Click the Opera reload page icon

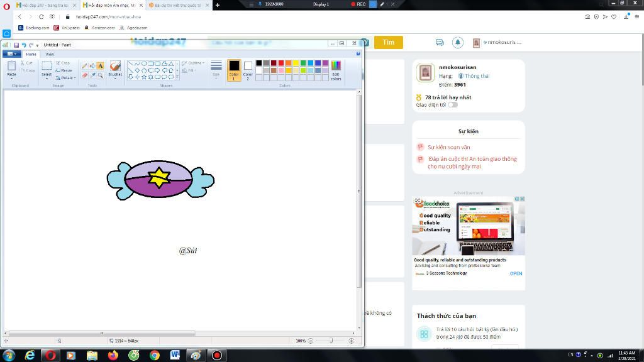tap(41, 17)
